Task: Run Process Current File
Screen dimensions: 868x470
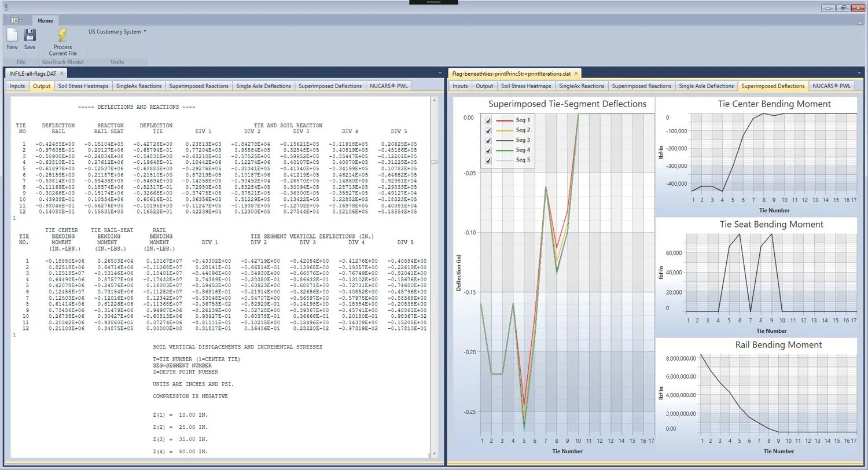Action: coord(62,42)
